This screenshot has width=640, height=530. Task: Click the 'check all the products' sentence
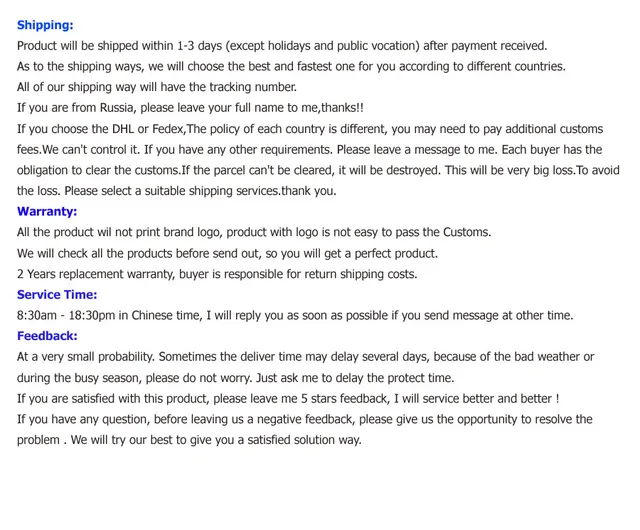[x=227, y=254]
